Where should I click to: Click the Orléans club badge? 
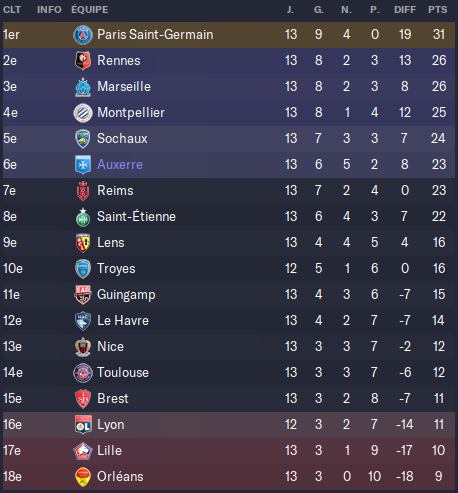tap(83, 477)
